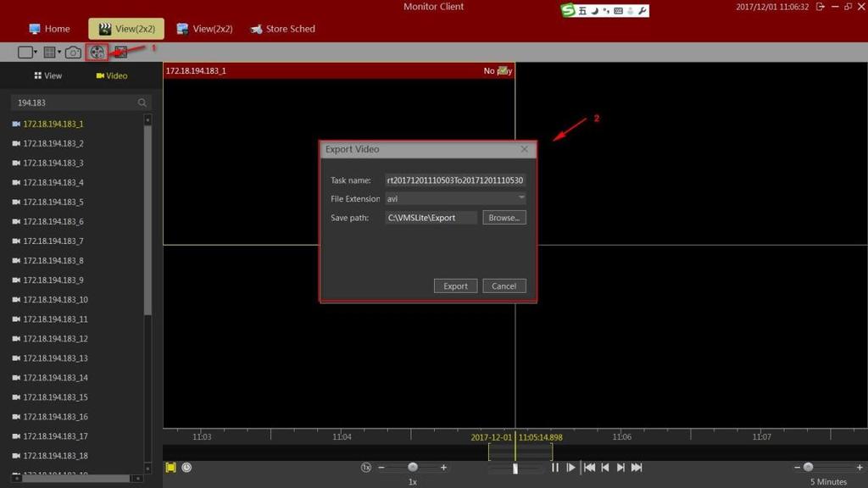Click the clock icon below timeline
This screenshot has width=868, height=488.
coord(186,468)
